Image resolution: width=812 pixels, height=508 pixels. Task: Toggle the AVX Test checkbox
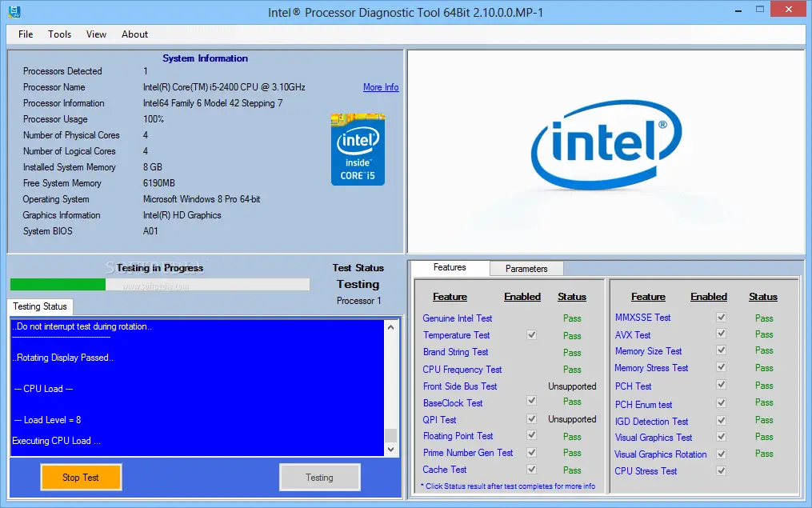[x=721, y=334]
